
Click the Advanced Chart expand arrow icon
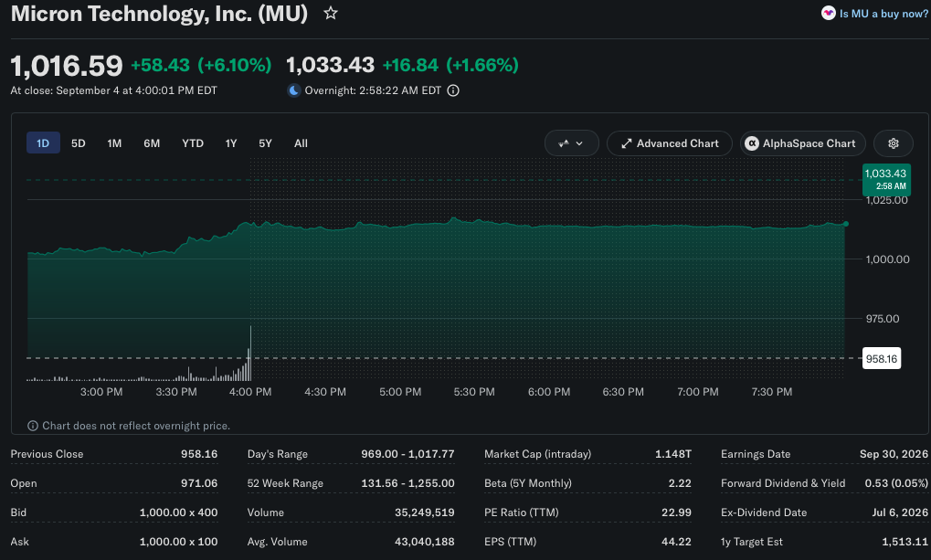pyautogui.click(x=626, y=143)
